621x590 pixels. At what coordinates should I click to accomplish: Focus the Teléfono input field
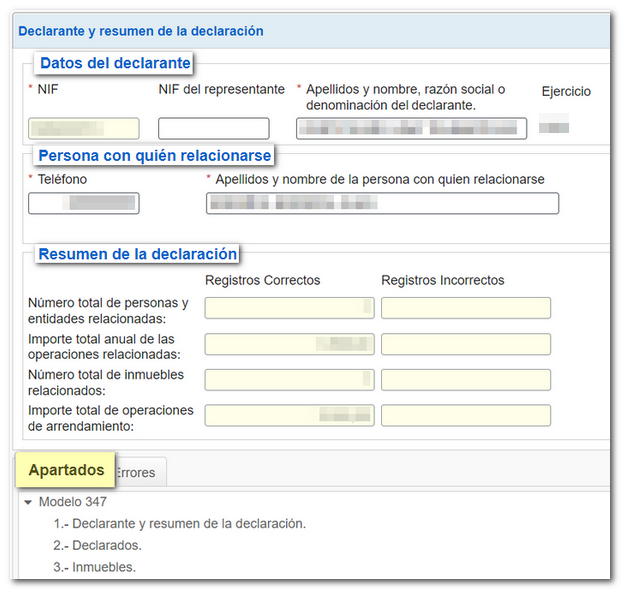84,203
